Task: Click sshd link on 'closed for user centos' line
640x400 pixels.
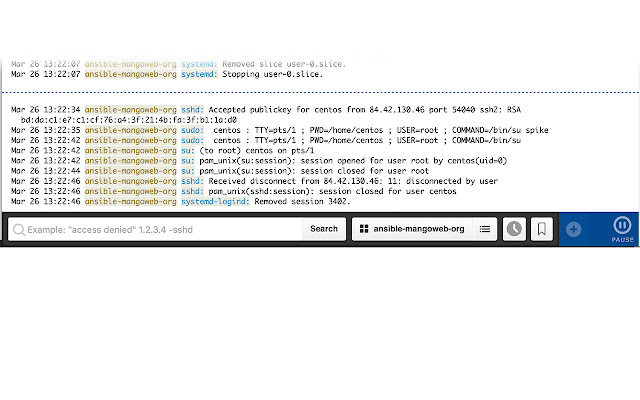Action: pyautogui.click(x=192, y=191)
